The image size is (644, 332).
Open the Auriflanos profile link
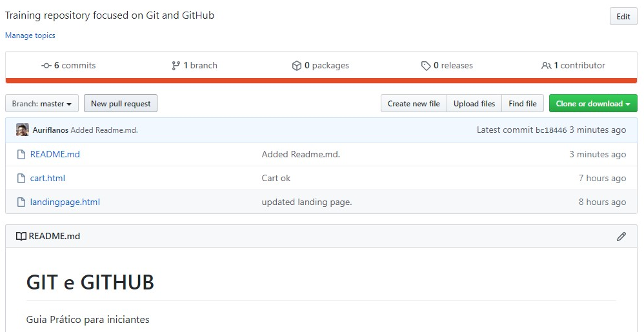pos(50,130)
